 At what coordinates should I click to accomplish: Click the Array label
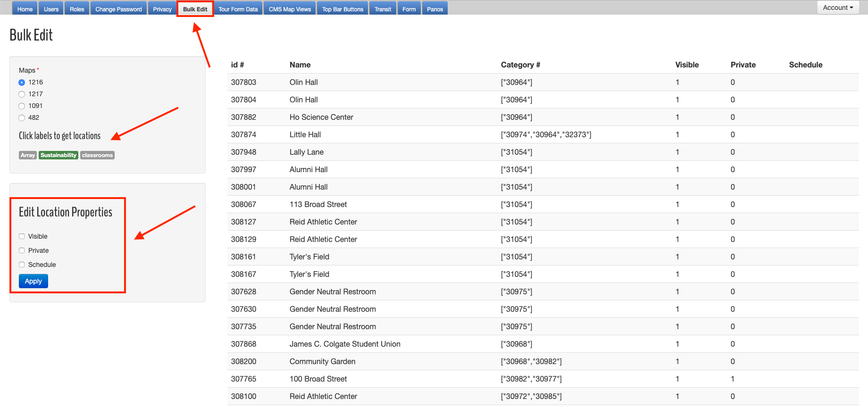click(x=28, y=155)
